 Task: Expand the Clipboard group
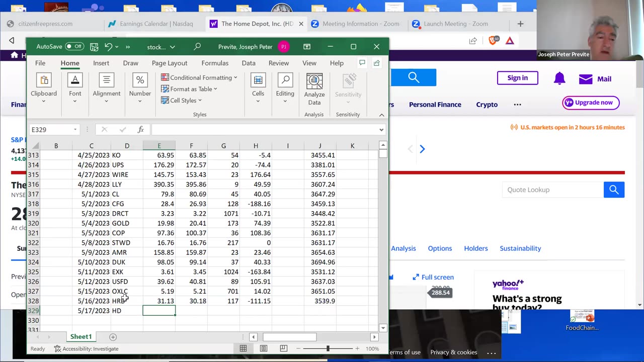[44, 89]
